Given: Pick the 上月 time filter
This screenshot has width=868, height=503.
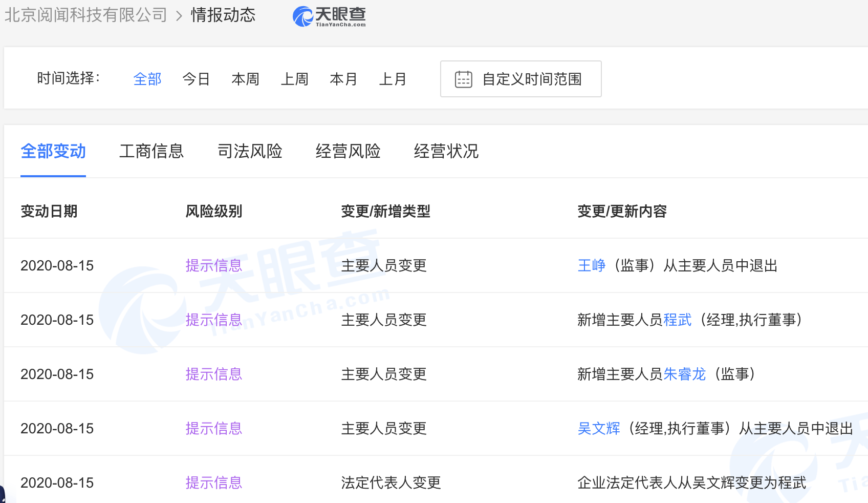Looking at the screenshot, I should pyautogui.click(x=393, y=79).
